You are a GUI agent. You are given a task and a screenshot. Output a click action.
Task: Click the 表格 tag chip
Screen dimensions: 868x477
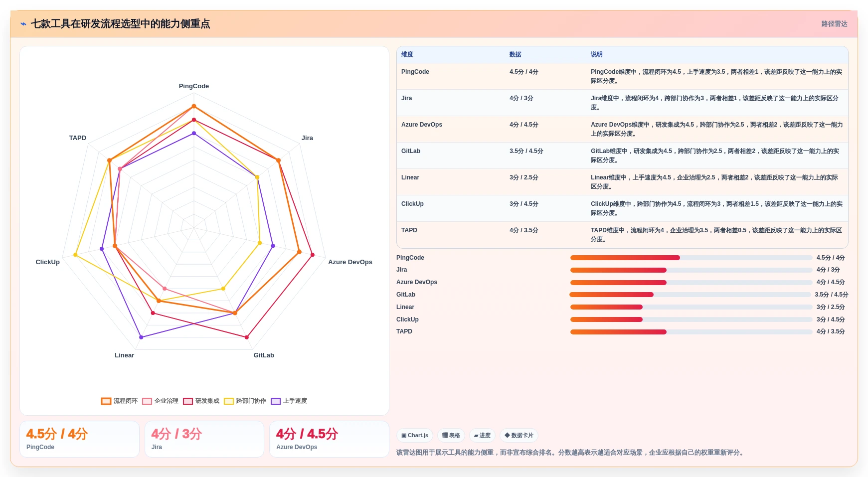click(x=451, y=436)
